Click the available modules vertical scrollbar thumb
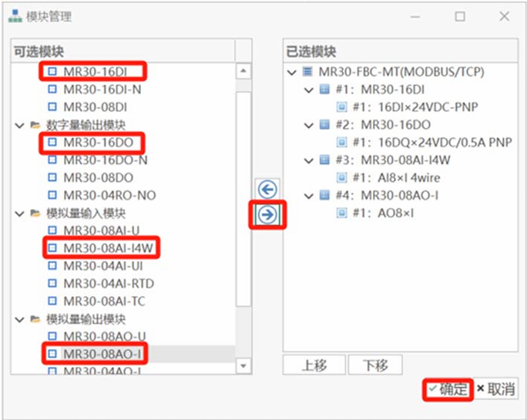The width and height of the screenshot is (527, 420). click(243, 199)
